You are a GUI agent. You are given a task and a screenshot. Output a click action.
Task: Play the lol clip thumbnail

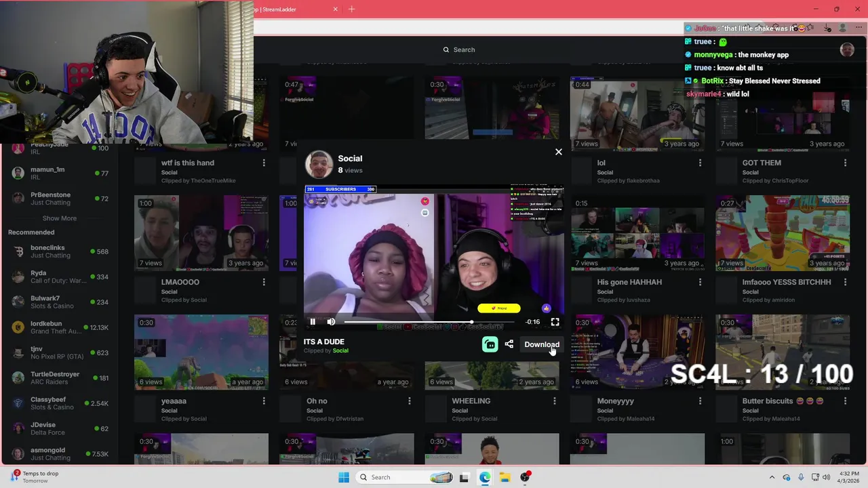(637, 114)
